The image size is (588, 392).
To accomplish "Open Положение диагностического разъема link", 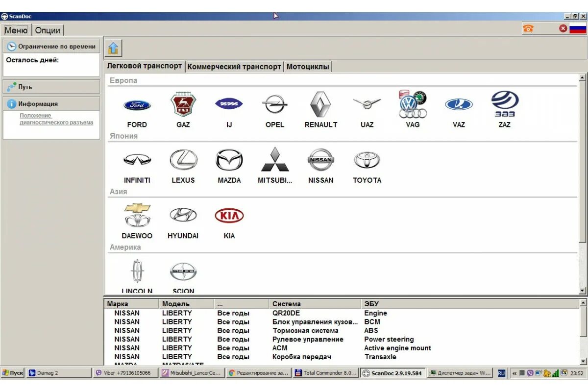I will click(x=56, y=119).
